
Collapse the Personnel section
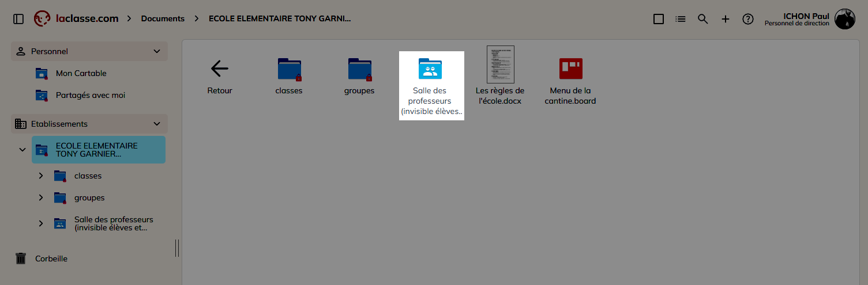point(156,51)
